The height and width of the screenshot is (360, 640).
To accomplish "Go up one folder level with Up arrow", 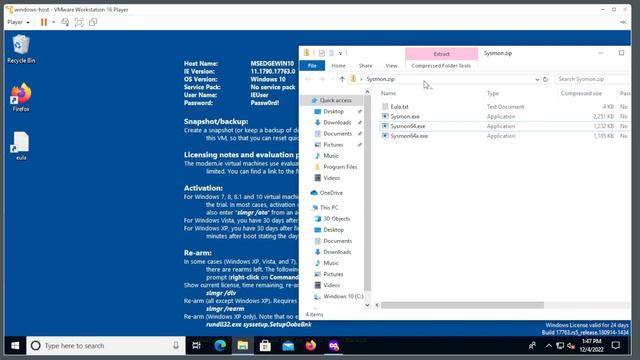I will point(342,79).
